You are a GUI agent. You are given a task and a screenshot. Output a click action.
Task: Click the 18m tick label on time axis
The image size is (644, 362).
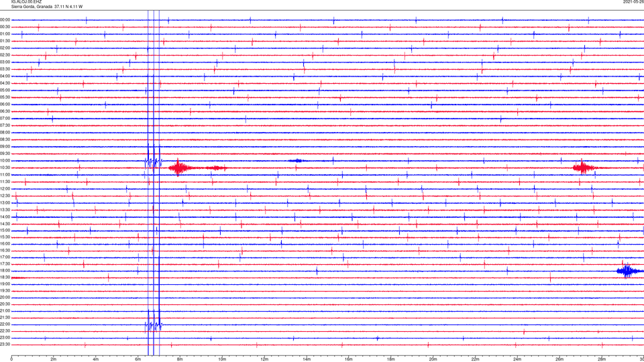click(390, 359)
